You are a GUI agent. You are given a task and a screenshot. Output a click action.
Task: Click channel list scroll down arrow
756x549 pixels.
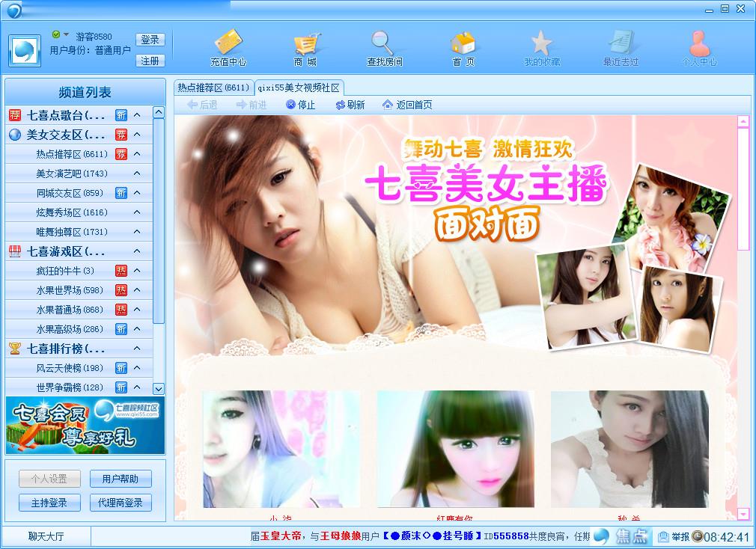(x=159, y=389)
